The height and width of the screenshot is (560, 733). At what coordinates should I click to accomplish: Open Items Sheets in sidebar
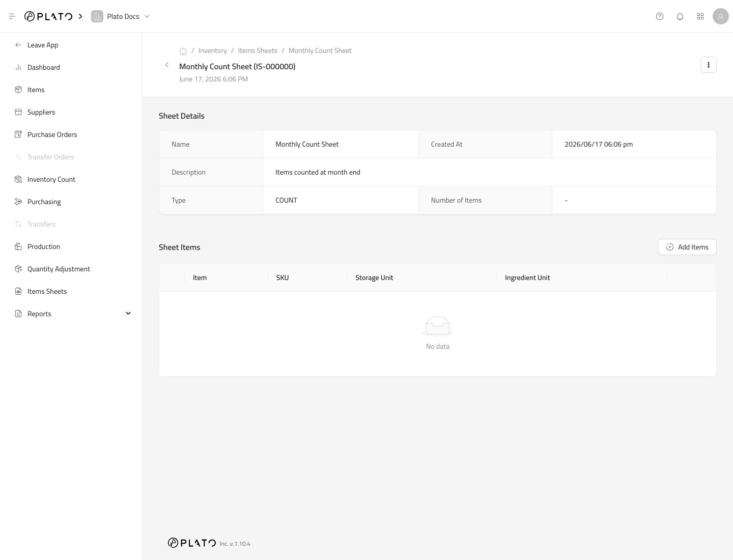click(x=71, y=291)
